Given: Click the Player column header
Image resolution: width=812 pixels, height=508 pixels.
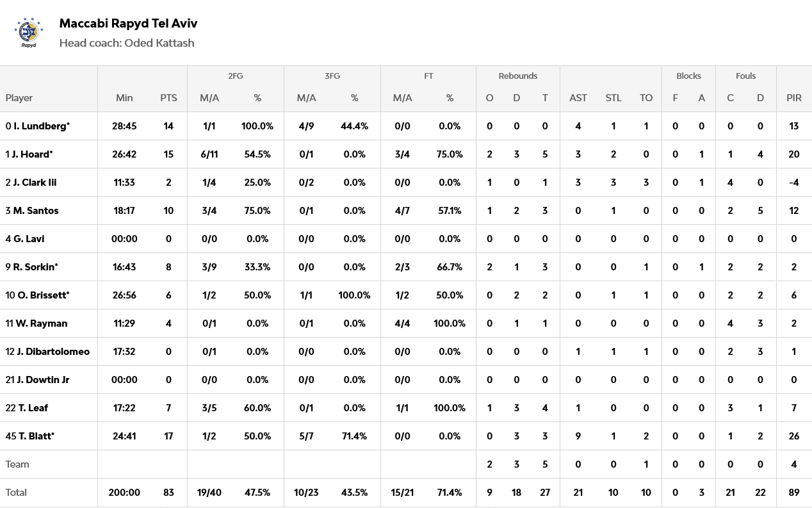Looking at the screenshot, I should [19, 98].
